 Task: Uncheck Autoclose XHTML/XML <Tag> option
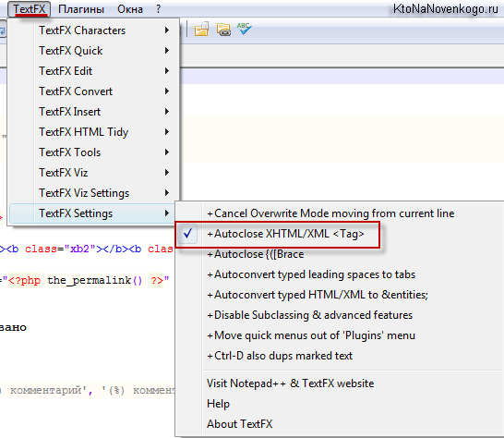point(340,234)
